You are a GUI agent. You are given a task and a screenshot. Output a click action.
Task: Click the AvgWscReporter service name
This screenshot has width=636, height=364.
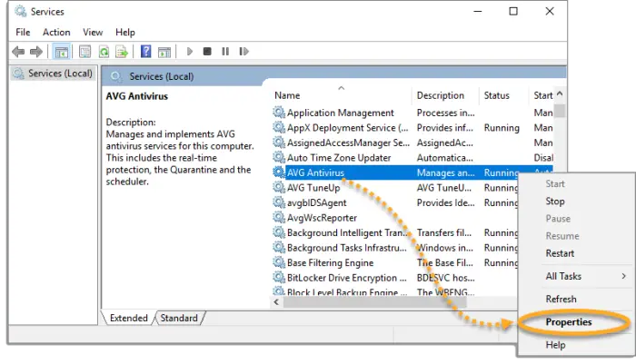322,218
